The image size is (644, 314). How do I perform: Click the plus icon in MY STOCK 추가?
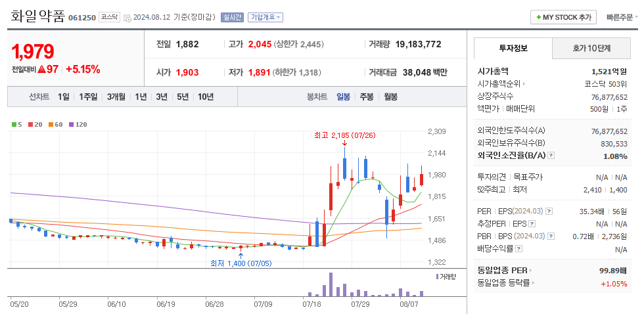538,18
